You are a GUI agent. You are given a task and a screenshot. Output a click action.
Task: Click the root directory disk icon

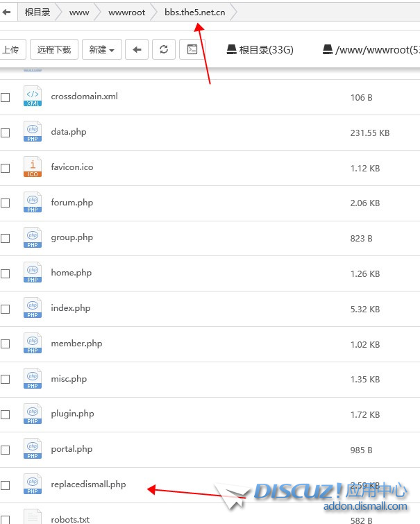(232, 50)
